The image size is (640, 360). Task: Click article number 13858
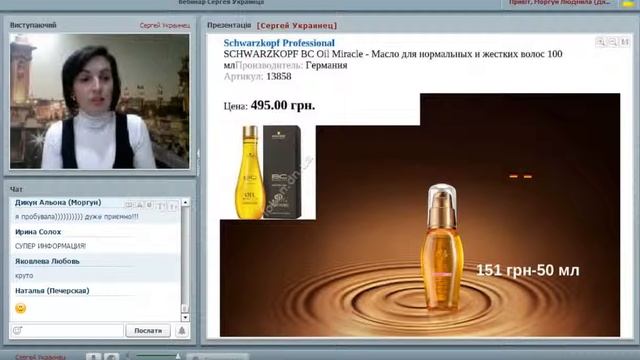click(x=279, y=76)
